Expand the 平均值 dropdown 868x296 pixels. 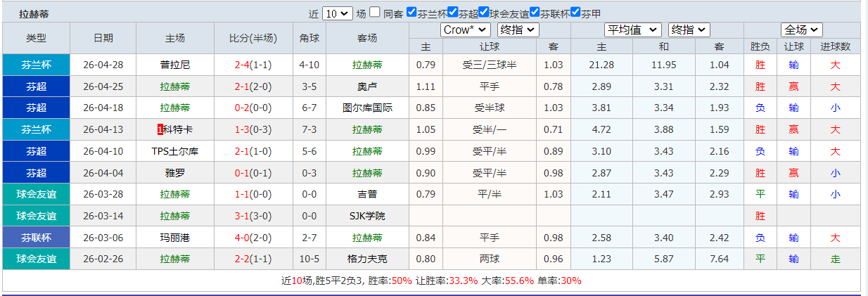[633, 30]
